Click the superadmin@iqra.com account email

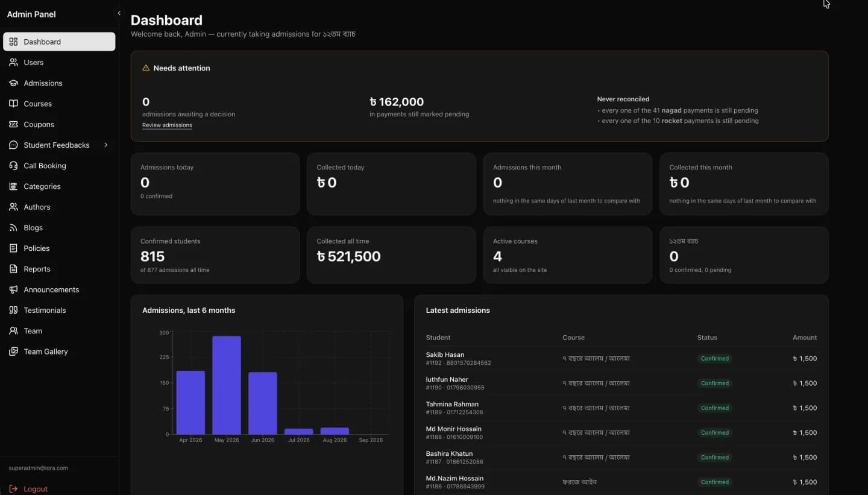(x=38, y=468)
